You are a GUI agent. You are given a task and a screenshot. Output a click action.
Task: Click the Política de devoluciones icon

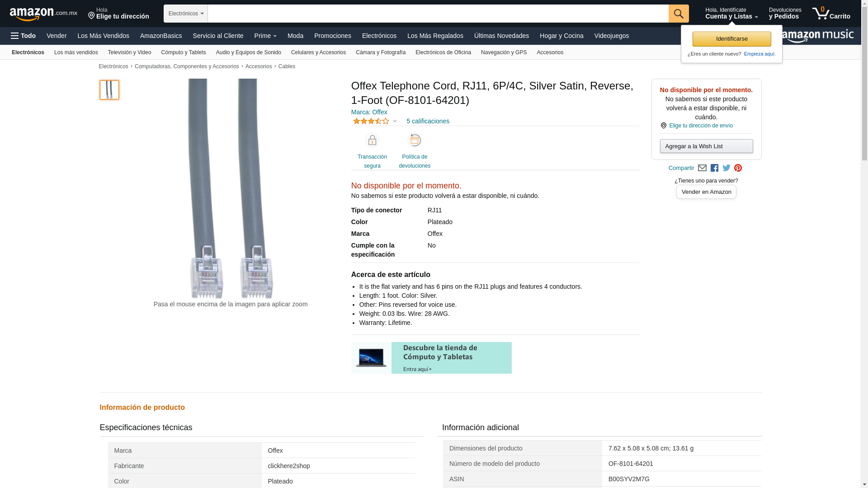pos(414,141)
